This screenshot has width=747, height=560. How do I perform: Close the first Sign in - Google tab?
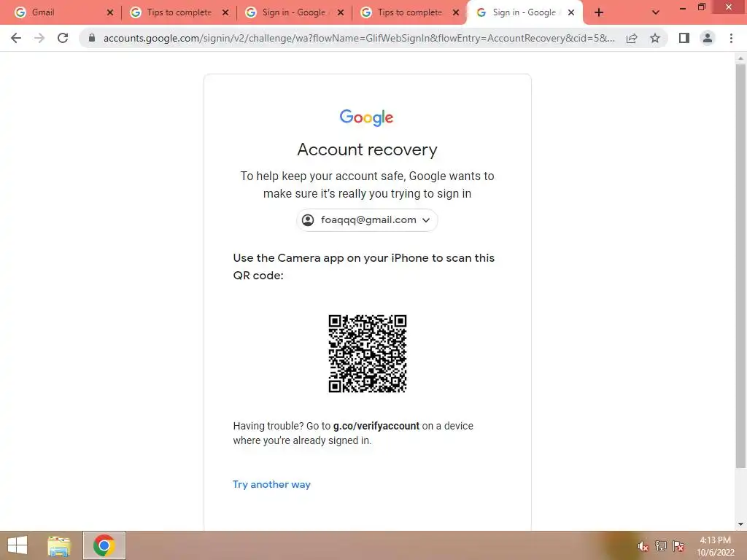341,12
